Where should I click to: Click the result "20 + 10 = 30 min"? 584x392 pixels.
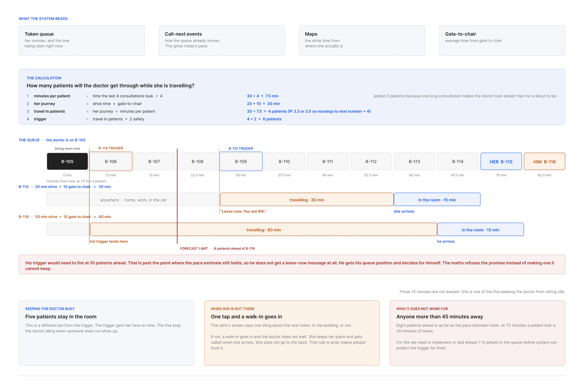pyautogui.click(x=263, y=104)
